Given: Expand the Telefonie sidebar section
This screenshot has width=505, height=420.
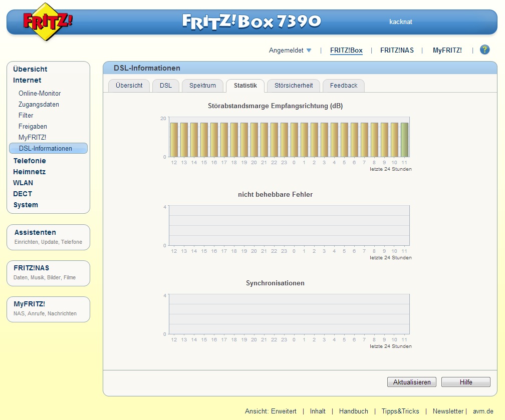Looking at the screenshot, I should (x=29, y=161).
